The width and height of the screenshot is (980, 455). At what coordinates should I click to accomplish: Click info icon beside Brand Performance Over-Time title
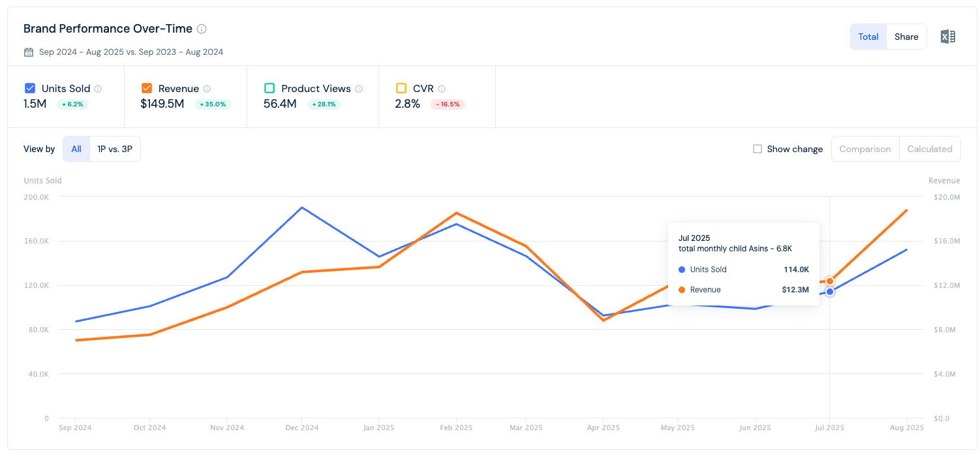(202, 29)
